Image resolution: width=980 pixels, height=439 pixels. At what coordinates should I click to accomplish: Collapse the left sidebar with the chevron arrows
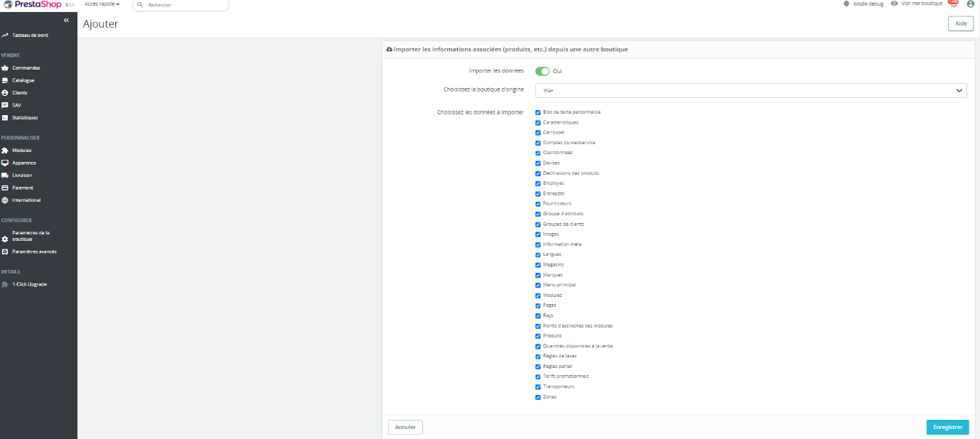(66, 20)
